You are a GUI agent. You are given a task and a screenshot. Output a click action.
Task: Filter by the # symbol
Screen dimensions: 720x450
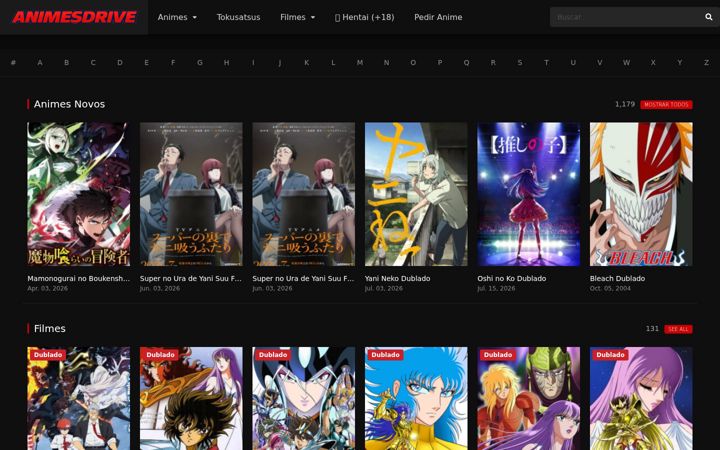[13, 62]
